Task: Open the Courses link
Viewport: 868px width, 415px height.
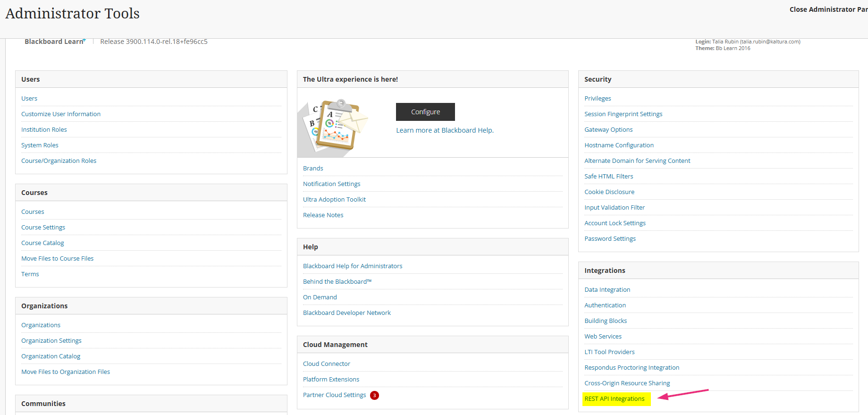Action: pyautogui.click(x=33, y=212)
